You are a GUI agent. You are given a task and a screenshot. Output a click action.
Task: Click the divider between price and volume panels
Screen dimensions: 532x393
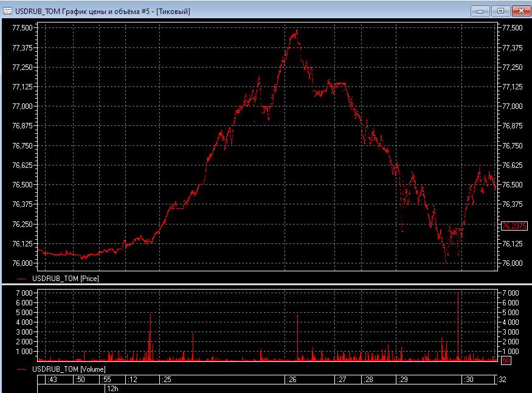click(266, 284)
